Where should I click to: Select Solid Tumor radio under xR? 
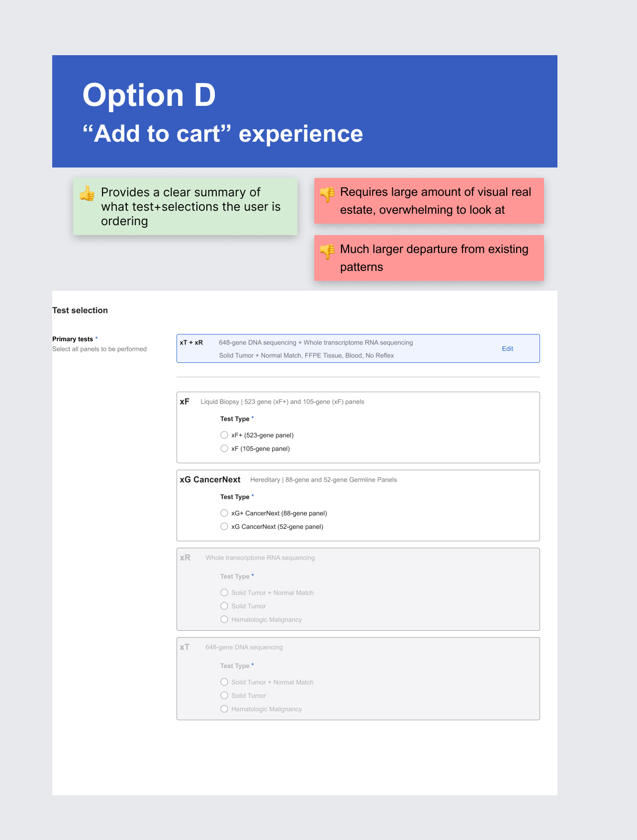[224, 606]
